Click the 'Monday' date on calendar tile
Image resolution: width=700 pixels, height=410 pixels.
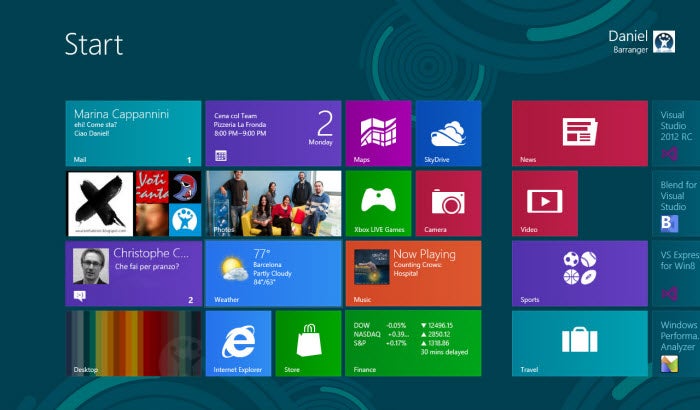coord(321,142)
